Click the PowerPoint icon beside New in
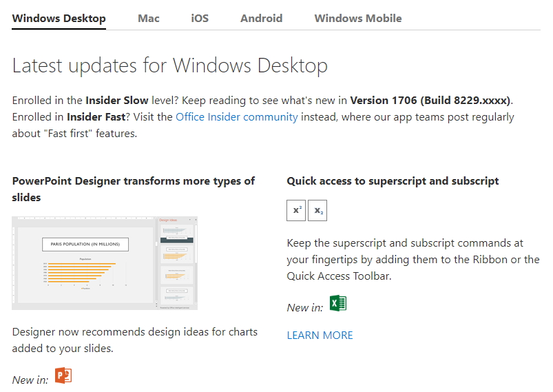This screenshot has width=553, height=392. coord(63,375)
